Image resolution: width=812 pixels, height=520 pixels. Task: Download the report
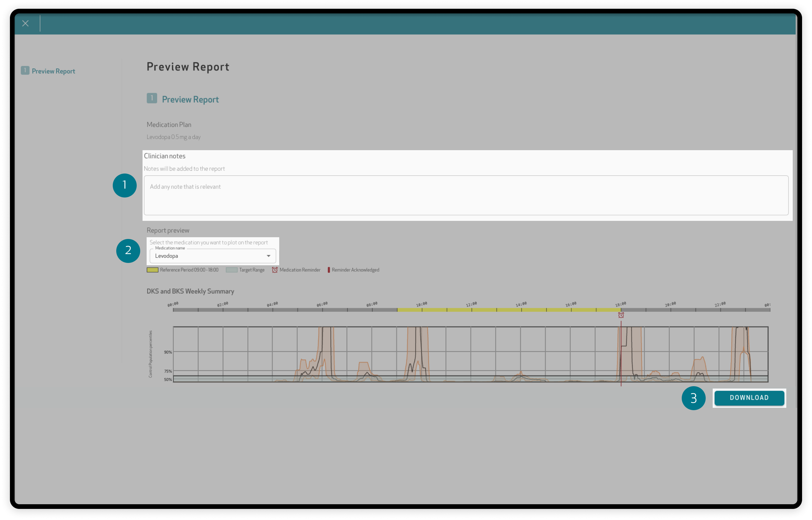749,398
